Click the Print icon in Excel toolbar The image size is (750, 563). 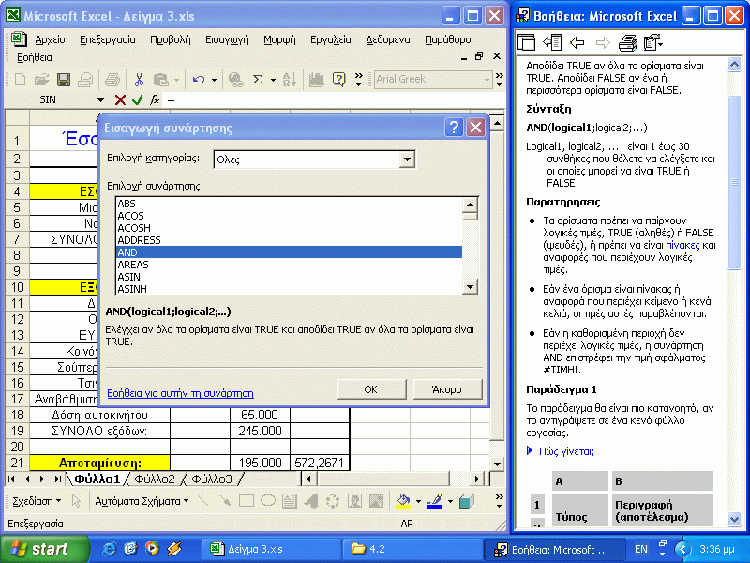(112, 79)
